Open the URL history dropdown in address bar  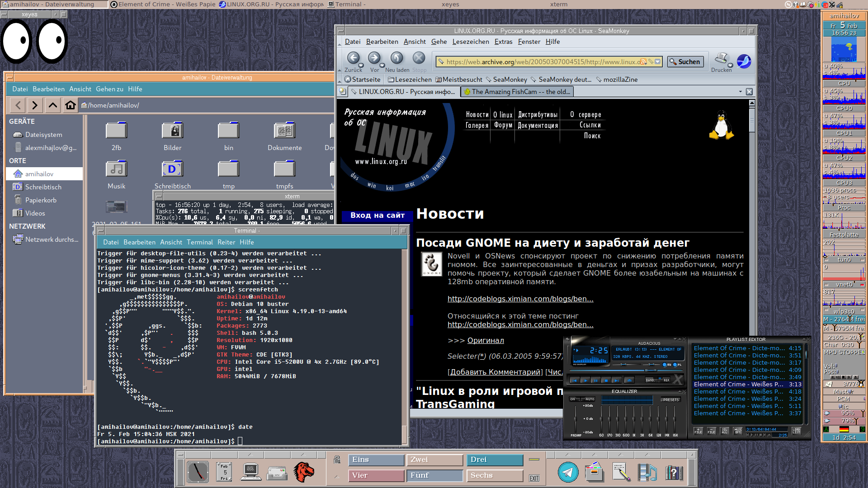(x=658, y=61)
